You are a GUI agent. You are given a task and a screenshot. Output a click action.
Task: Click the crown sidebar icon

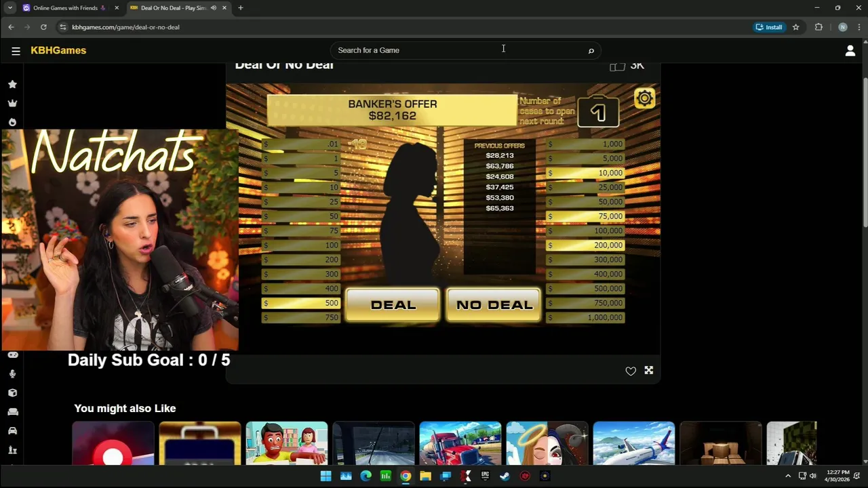pos(12,103)
